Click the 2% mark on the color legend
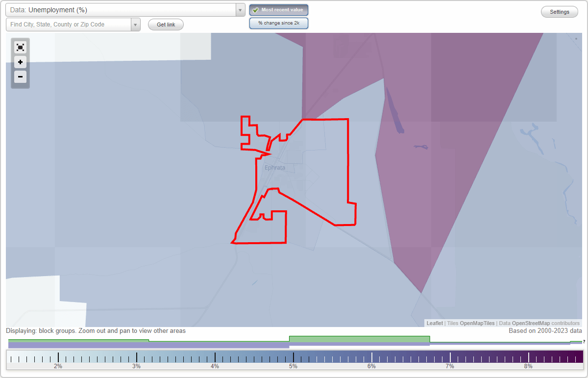This screenshot has width=588, height=378. pyautogui.click(x=58, y=366)
